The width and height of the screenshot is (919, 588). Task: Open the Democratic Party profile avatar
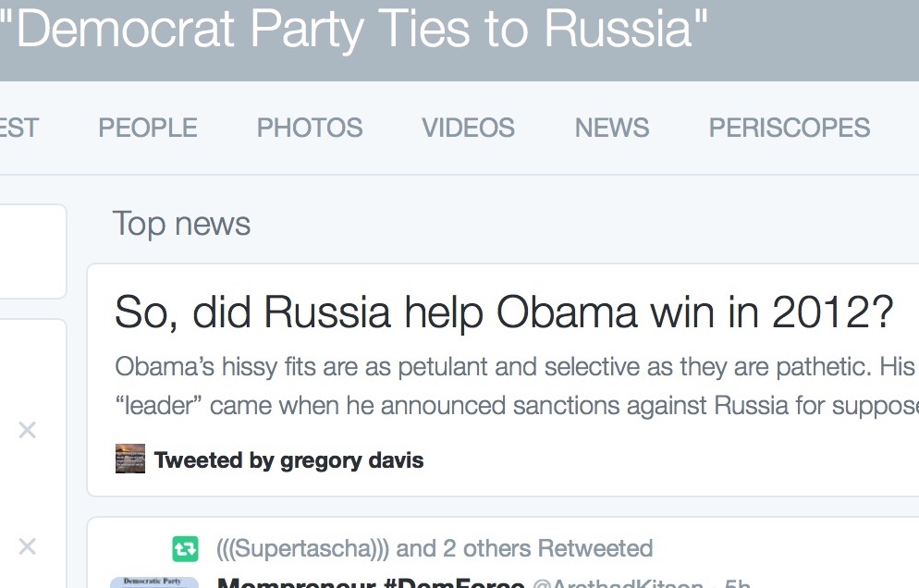[x=153, y=582]
